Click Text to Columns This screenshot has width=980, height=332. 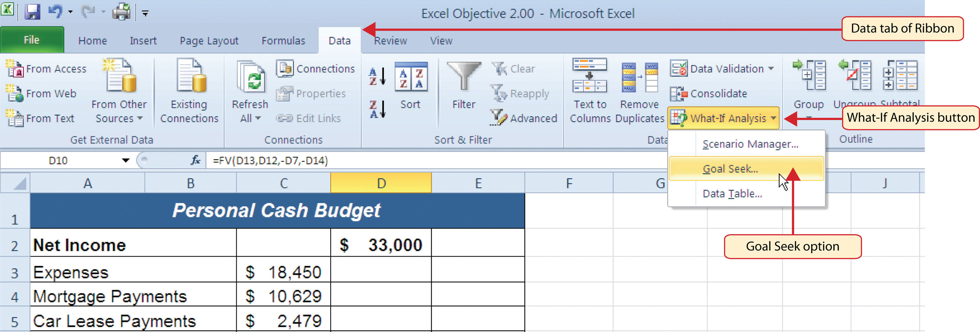(590, 91)
